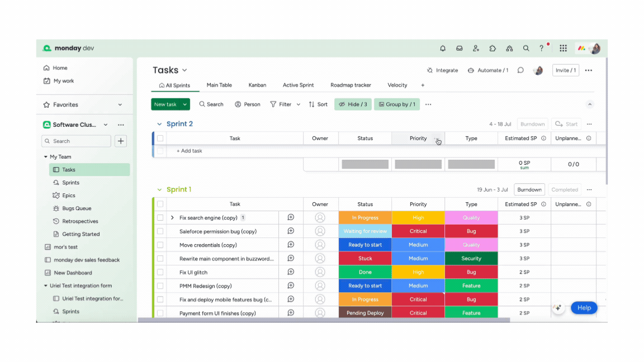Image resolution: width=644 pixels, height=362 pixels.
Task: Select the All Sprints tab
Action: click(174, 85)
